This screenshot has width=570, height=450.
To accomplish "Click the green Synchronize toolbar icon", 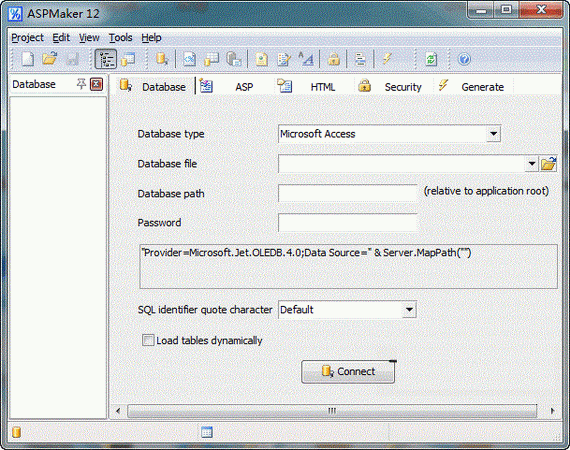I will 431,59.
